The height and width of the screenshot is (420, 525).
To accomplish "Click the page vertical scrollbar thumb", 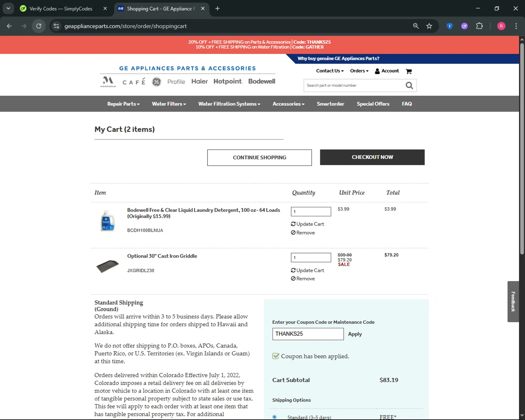I will [x=522, y=149].
